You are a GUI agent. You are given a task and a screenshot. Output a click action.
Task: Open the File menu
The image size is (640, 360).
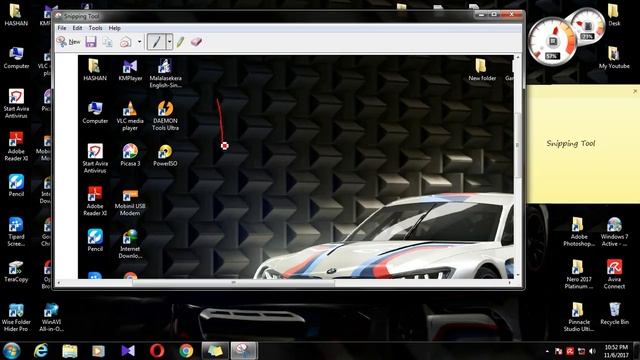[62, 28]
